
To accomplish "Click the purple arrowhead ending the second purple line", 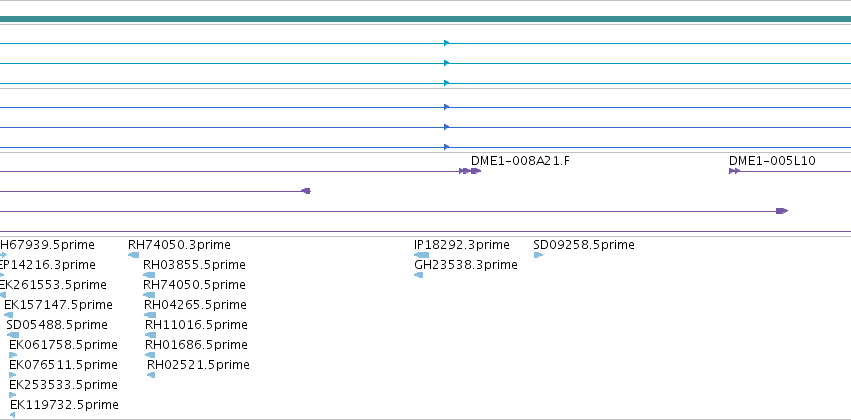I will point(306,191).
